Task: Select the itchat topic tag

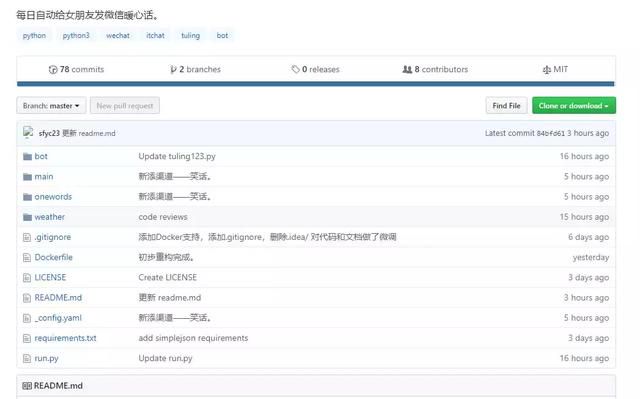Action: click(x=155, y=35)
